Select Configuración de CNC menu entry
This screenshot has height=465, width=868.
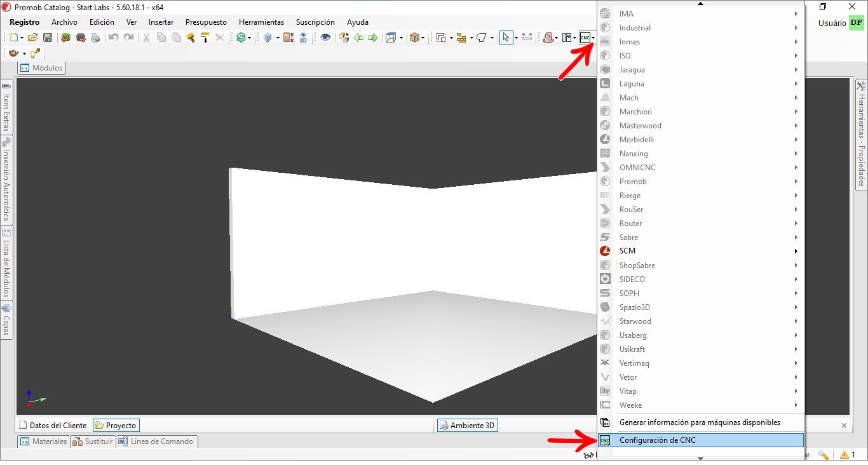[x=701, y=440]
